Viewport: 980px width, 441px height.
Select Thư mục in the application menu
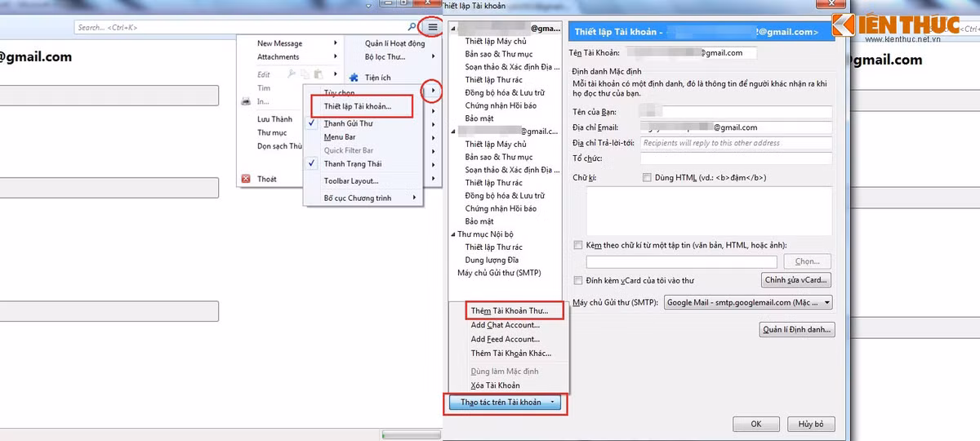(x=272, y=132)
